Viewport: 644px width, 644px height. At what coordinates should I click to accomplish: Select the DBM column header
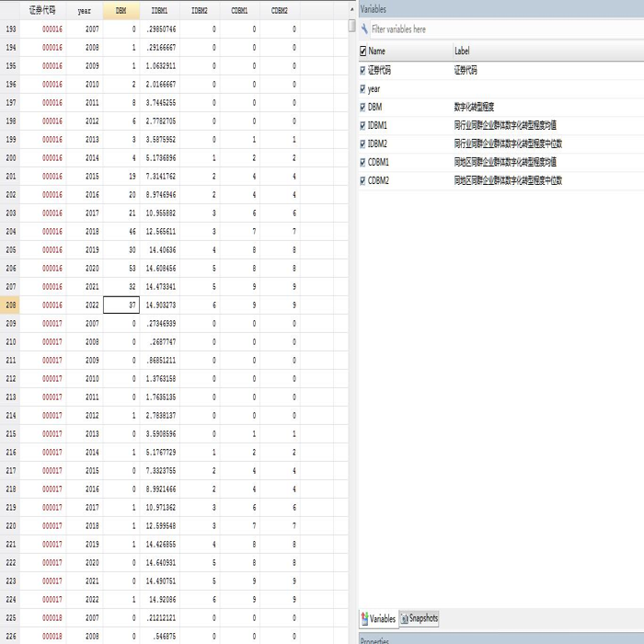[x=121, y=10]
